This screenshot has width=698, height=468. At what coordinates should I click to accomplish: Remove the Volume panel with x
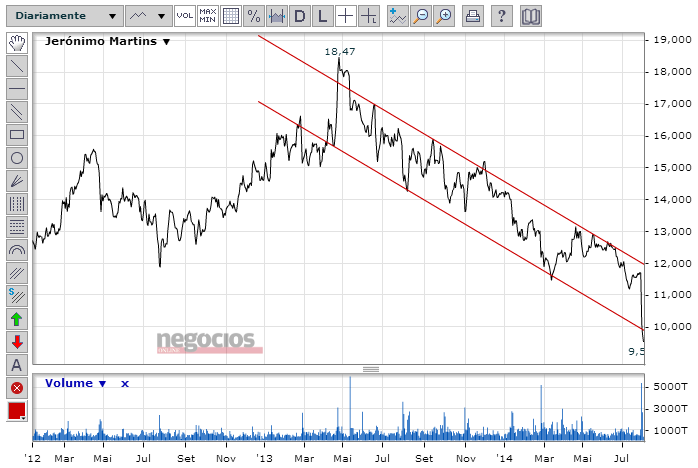[x=125, y=383]
